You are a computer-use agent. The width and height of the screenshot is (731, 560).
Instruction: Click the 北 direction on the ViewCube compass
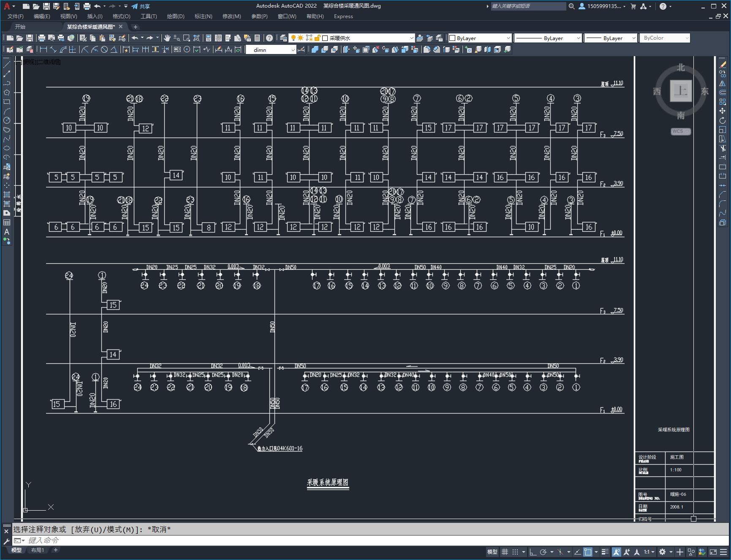pyautogui.click(x=681, y=68)
